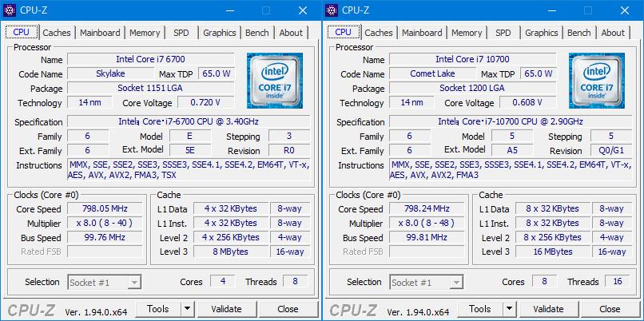Screen dimensions: 644x321
Task: Click Close button in the i7 10700 window
Action: tap(610, 309)
